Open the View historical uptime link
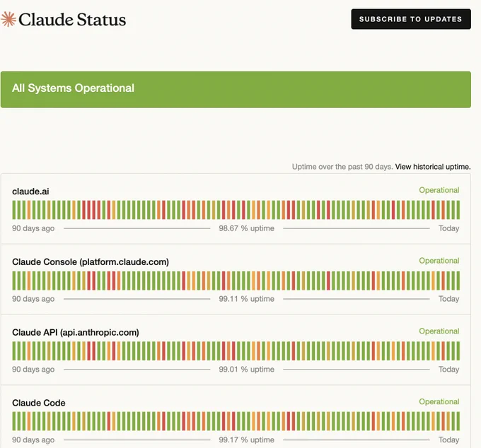Screen dimensions: 481x448 click(432, 167)
